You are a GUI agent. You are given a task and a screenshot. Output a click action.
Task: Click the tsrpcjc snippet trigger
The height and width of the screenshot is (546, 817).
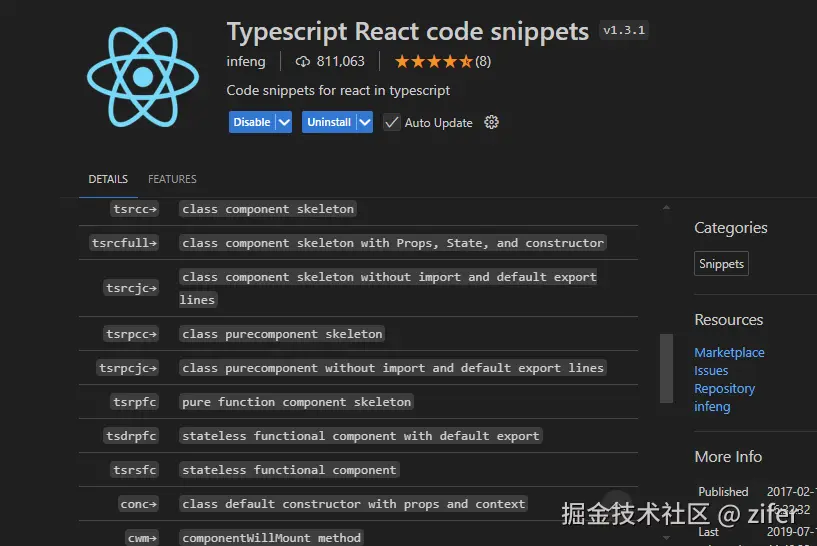(128, 368)
